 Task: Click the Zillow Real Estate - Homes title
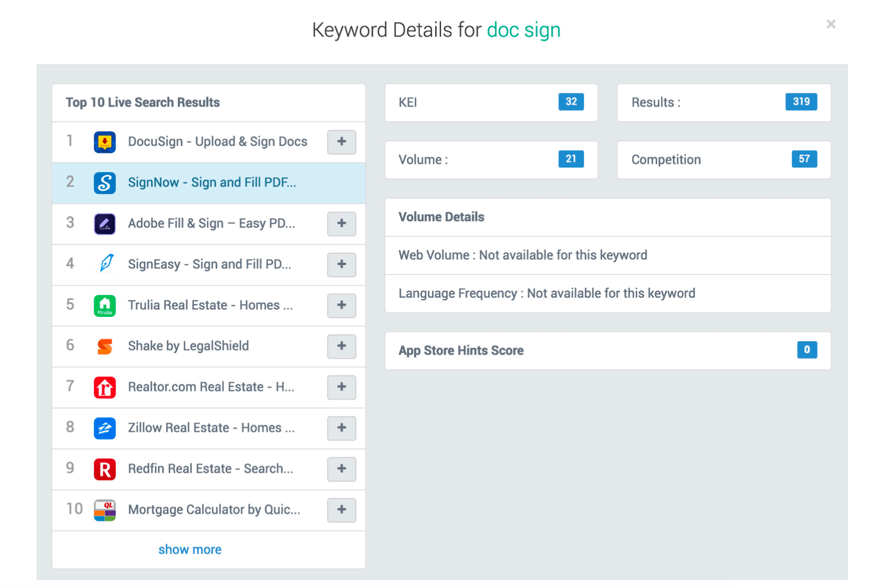212,428
